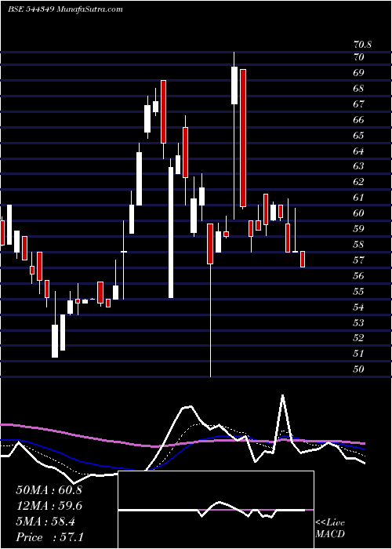
Task: Click the 70 price axis label
Action: tap(359, 57)
